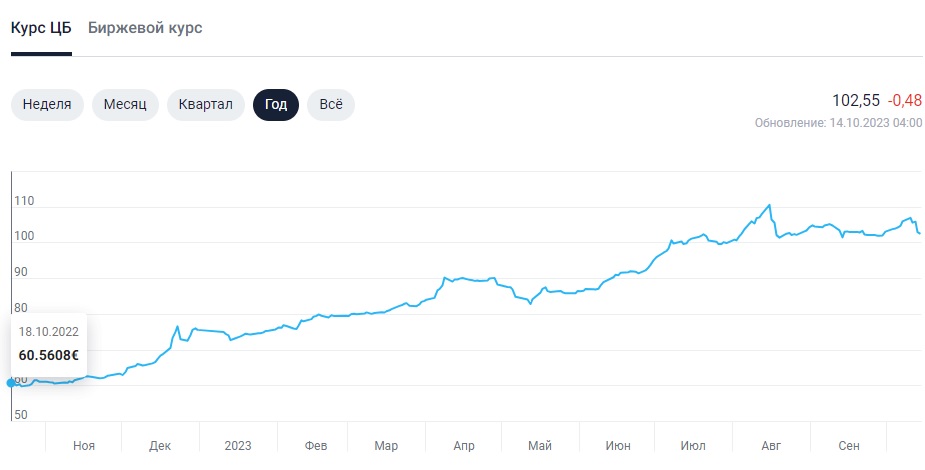Select the Апр month axis label
This screenshot has width=925, height=470.
464,445
